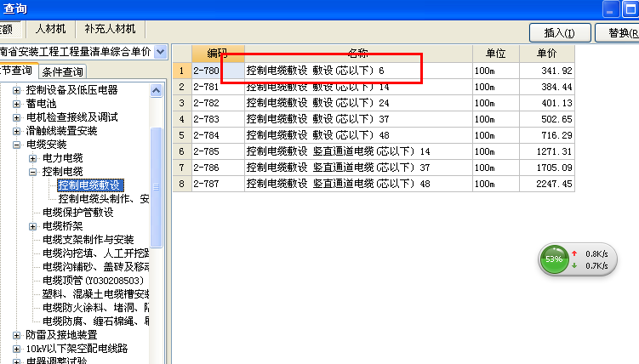Select 控制电缆头制作 tree item

(104, 199)
